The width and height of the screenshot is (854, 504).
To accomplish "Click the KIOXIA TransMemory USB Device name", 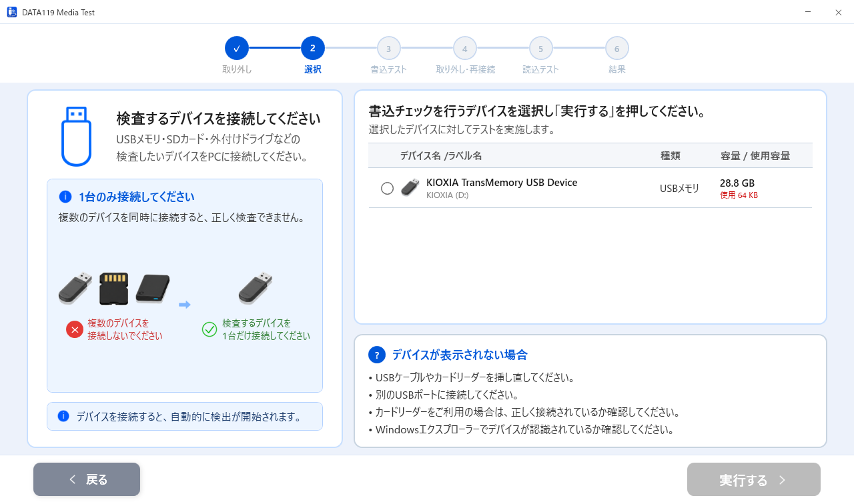I will (x=502, y=183).
